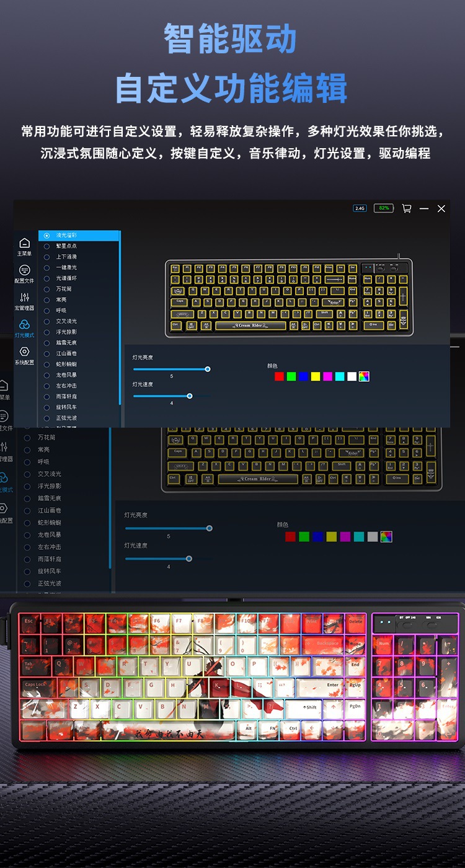
Task: Select 踏雪无痕 in the rear dimmed window
Action: 49,498
